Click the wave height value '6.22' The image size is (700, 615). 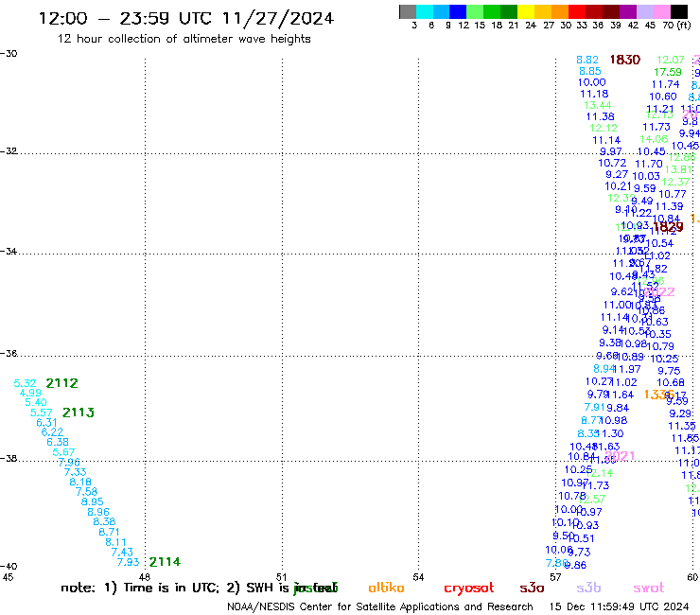coord(52,432)
